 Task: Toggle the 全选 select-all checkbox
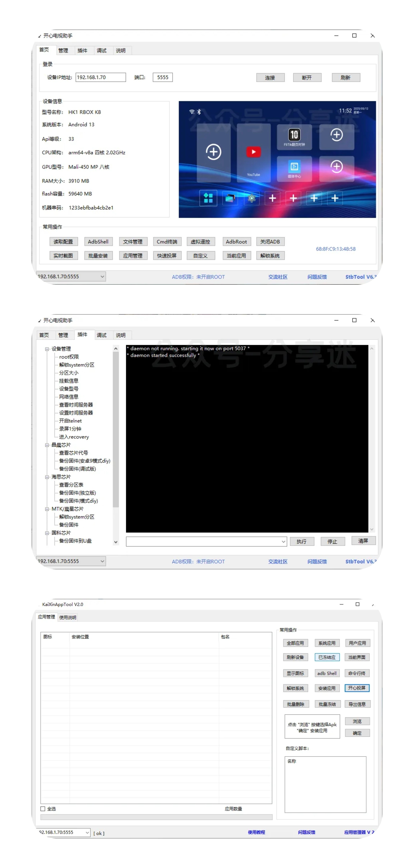coord(43,808)
